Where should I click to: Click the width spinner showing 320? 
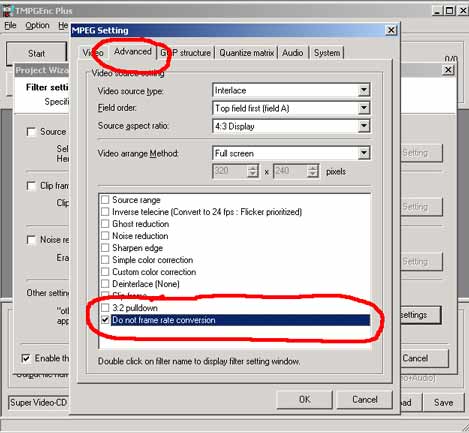coord(253,171)
